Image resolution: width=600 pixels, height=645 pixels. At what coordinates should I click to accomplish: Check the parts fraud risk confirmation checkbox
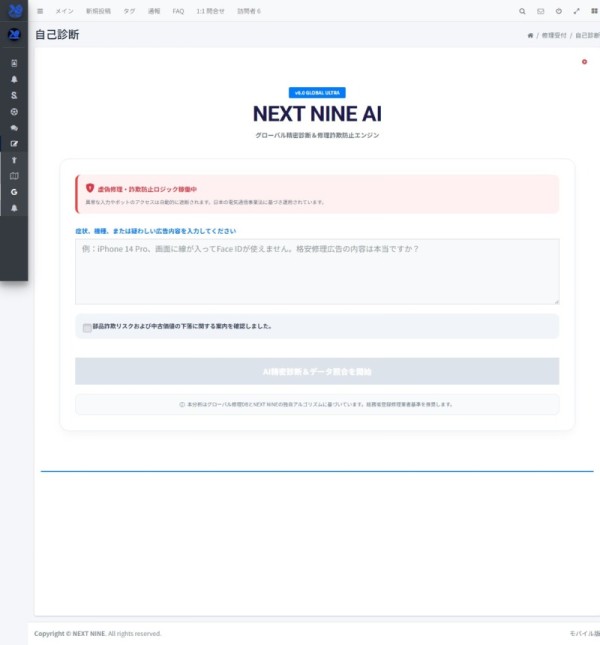[87, 328]
